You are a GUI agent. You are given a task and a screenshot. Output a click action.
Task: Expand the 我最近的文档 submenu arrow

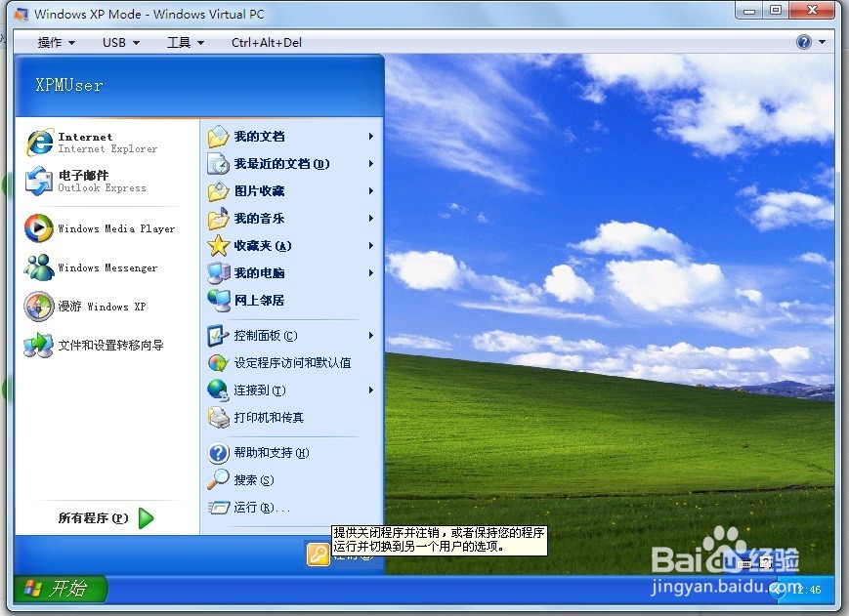(371, 163)
